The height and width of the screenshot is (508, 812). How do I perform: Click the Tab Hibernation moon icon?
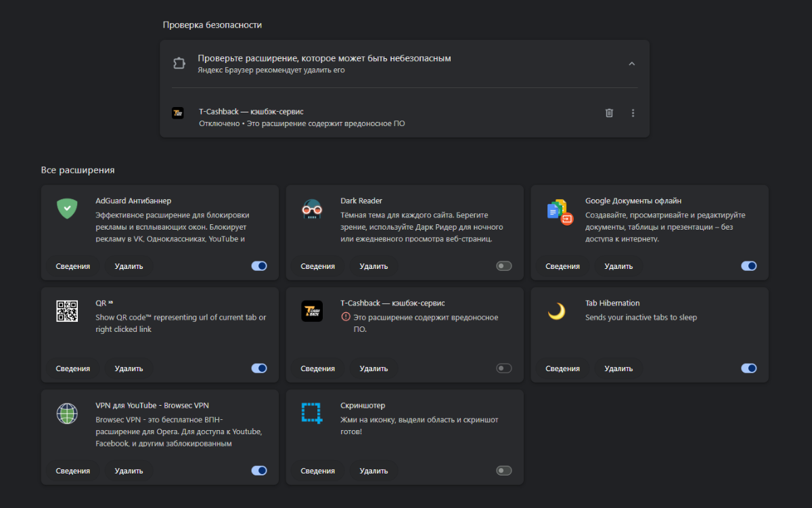point(556,311)
